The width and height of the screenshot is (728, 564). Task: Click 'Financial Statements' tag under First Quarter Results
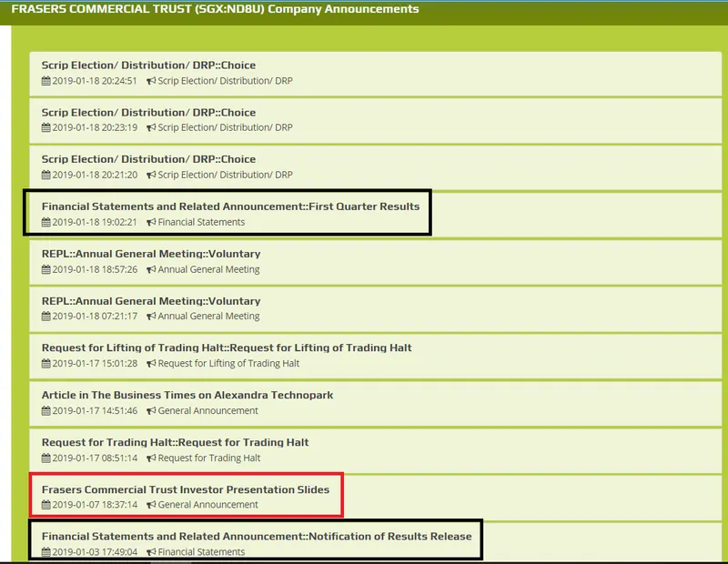pos(201,222)
